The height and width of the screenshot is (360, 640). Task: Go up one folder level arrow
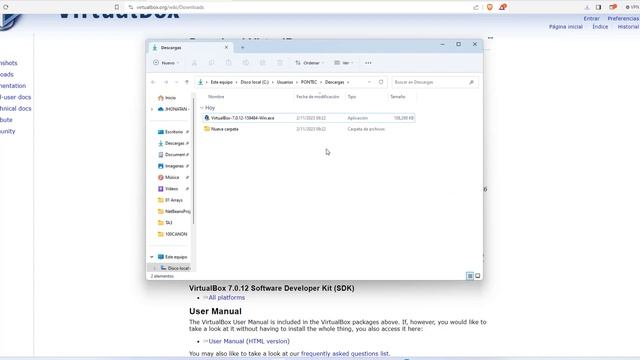[187, 82]
